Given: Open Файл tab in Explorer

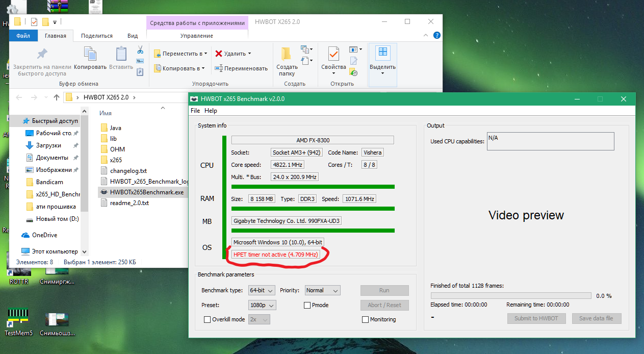Looking at the screenshot, I should [x=23, y=36].
